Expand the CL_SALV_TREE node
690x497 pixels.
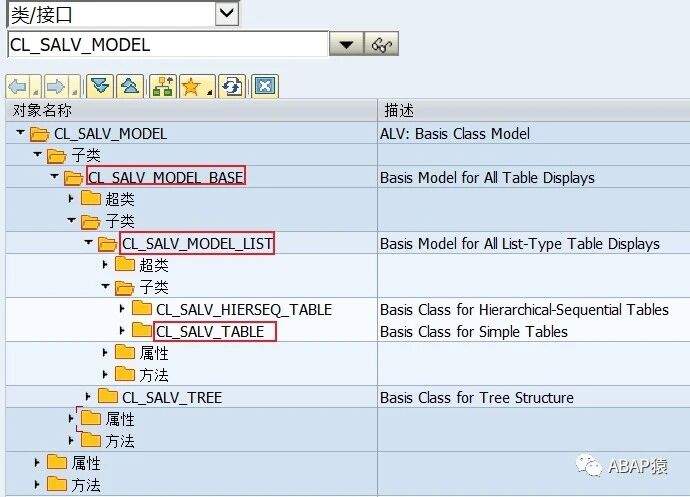88,397
